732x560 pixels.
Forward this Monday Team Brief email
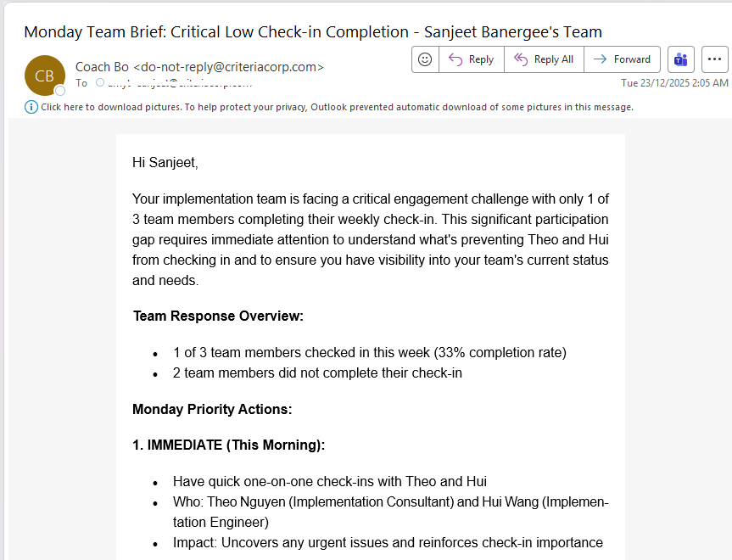tap(623, 59)
